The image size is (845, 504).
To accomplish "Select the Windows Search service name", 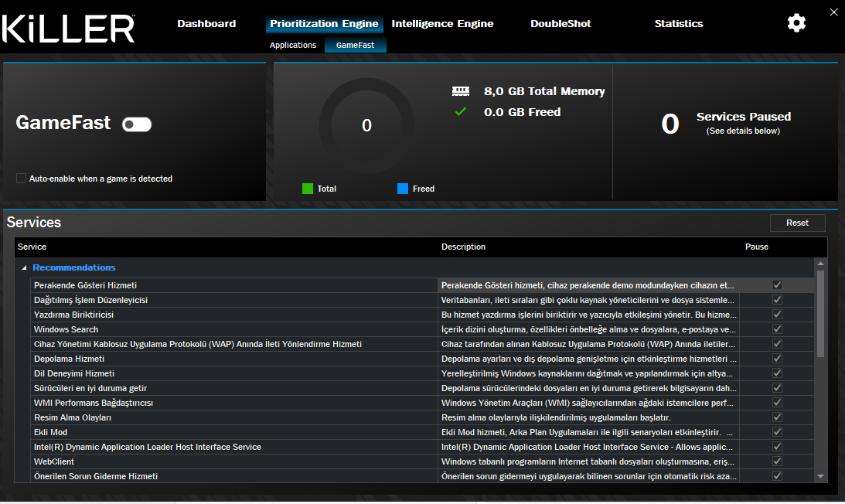I will pyautogui.click(x=66, y=329).
